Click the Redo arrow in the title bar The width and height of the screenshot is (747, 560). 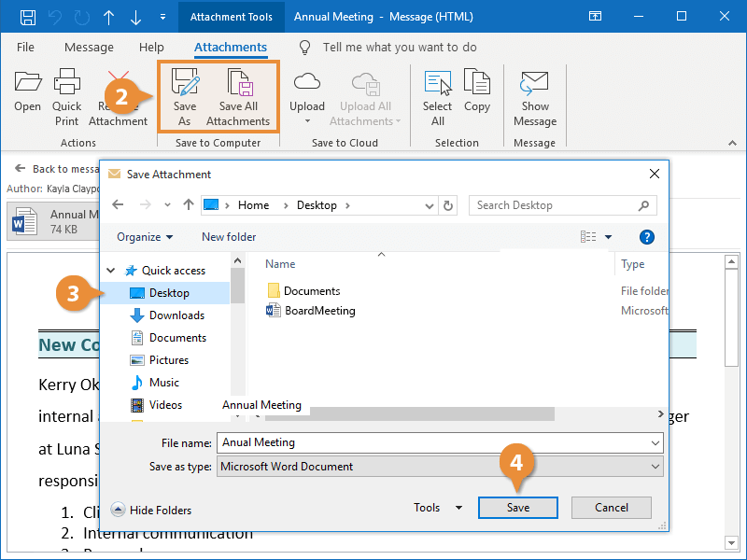(82, 17)
